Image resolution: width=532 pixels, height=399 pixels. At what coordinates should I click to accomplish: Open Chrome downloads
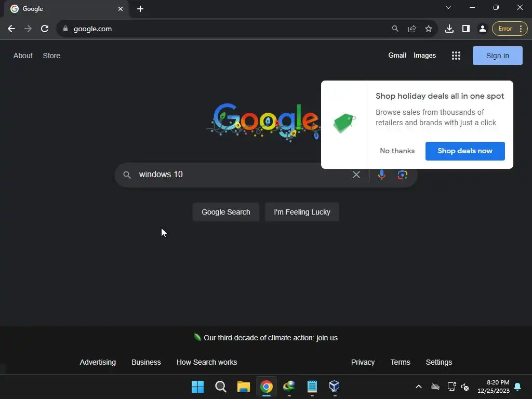[449, 29]
